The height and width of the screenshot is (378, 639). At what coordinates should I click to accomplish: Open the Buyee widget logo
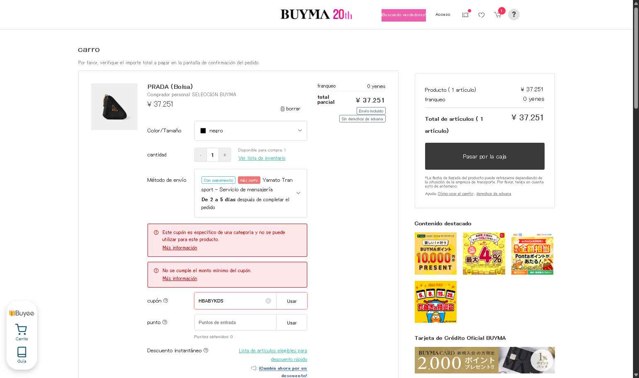pos(22,313)
